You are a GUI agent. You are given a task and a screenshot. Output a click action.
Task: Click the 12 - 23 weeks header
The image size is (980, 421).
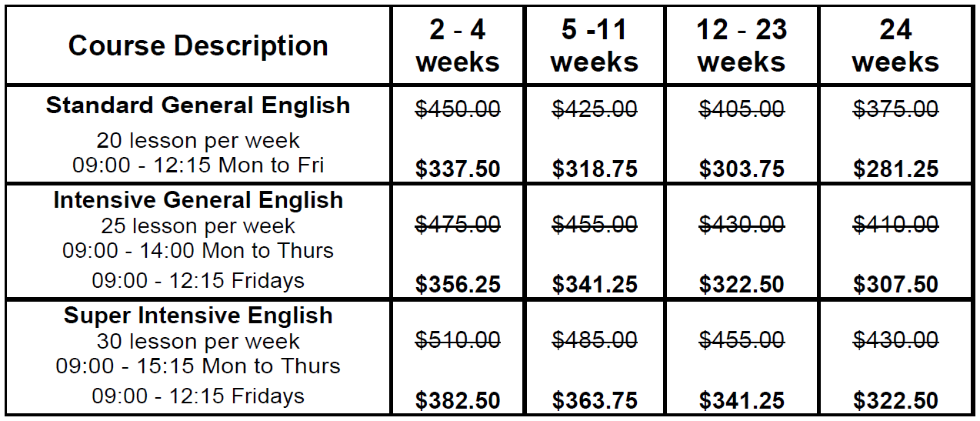click(742, 46)
